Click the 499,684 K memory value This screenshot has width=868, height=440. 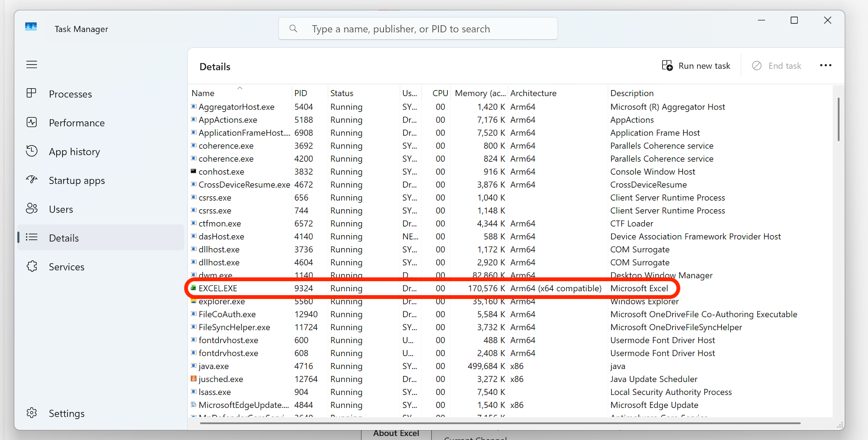click(x=486, y=366)
